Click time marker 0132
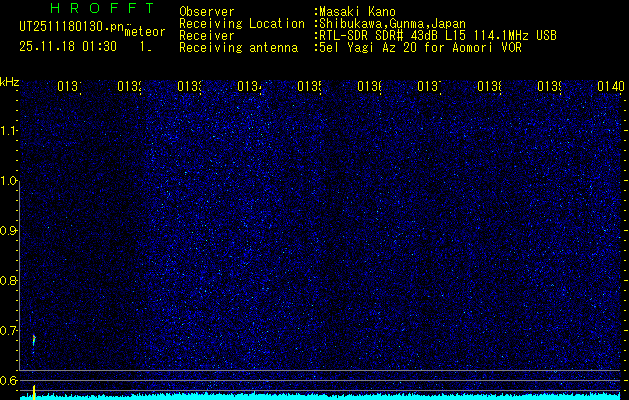The height and width of the screenshot is (400, 629). pyautogui.click(x=129, y=86)
